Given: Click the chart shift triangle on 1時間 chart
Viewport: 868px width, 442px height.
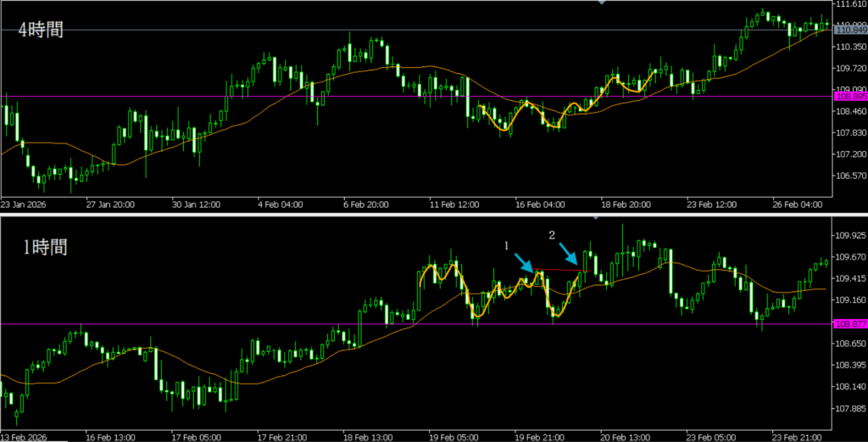Looking at the screenshot, I should (x=596, y=218).
